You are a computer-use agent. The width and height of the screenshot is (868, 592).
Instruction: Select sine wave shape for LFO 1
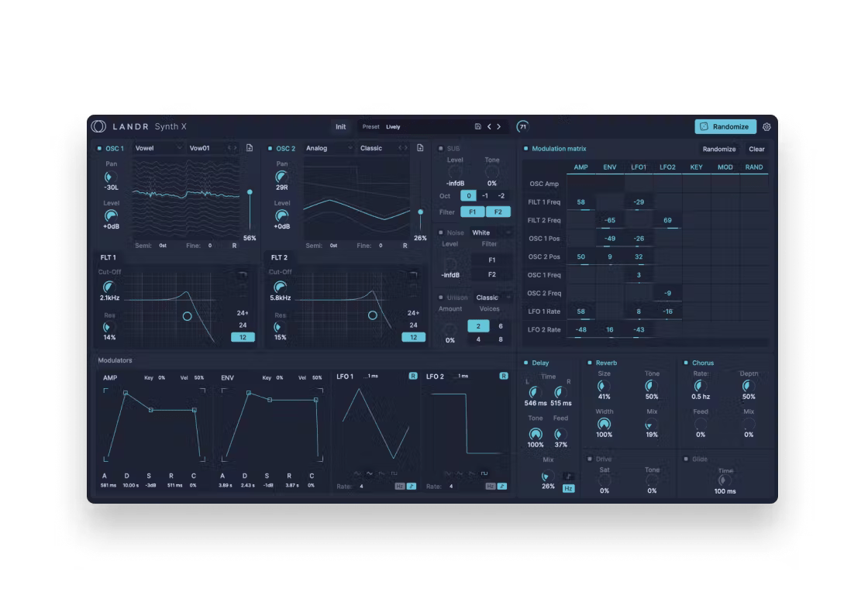pyautogui.click(x=357, y=473)
